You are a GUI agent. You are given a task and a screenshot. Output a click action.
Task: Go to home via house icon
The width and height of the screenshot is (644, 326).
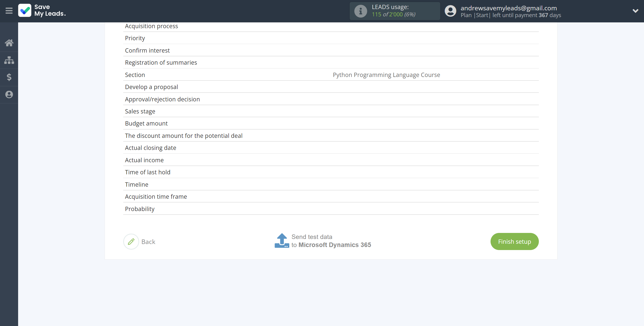9,43
